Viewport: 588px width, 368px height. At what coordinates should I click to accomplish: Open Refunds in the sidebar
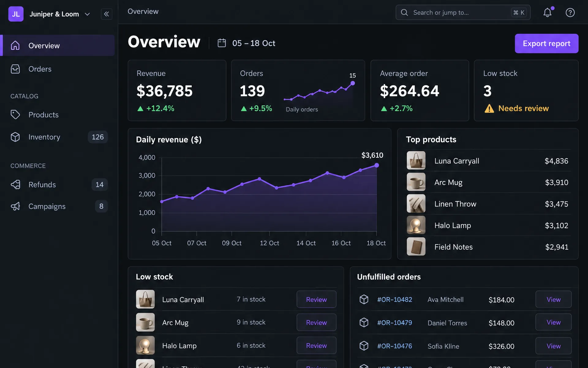click(x=57, y=185)
